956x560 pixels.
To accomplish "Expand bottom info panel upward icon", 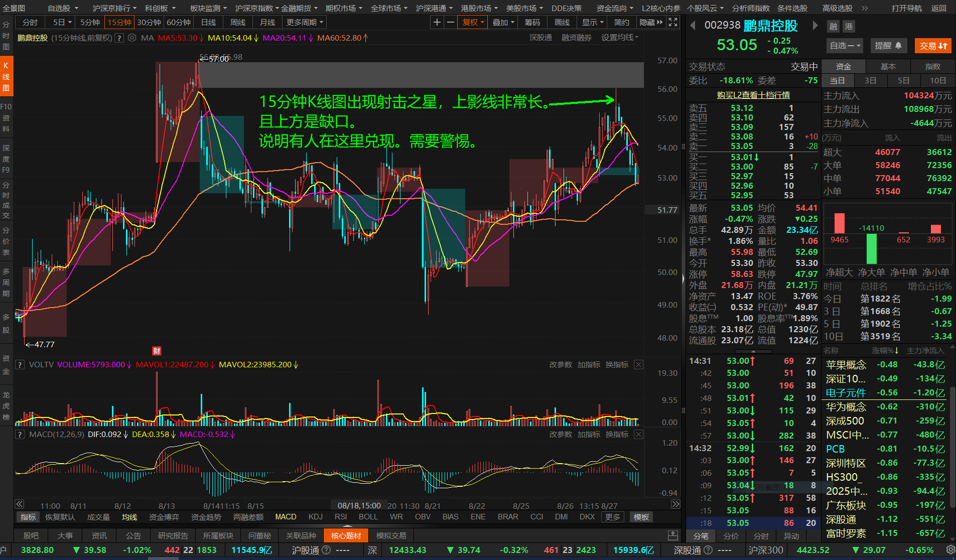I will pos(673,535).
